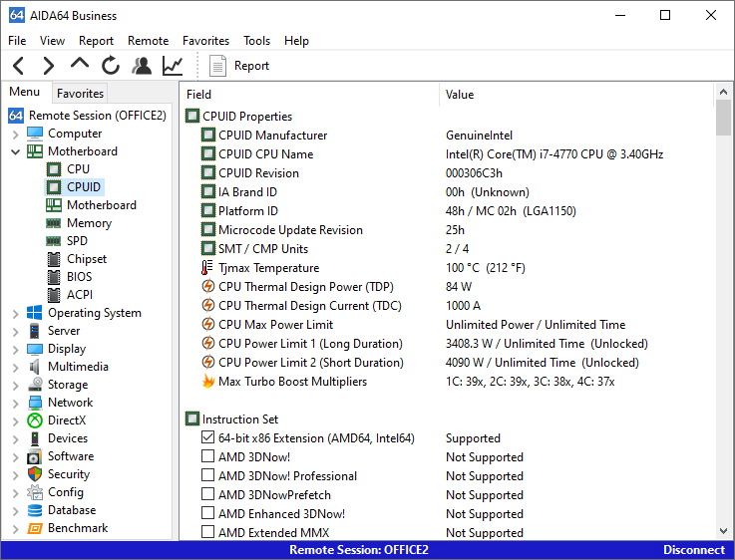Toggle the AMD Enhanced 3DNow! checkbox
735x560 pixels.
point(207,513)
